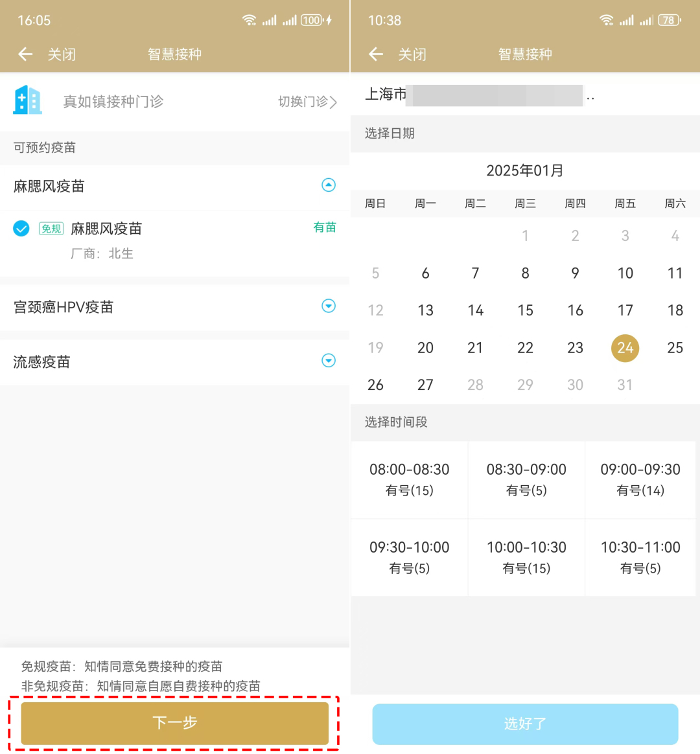Tap the back arrow on left screen

click(x=25, y=54)
